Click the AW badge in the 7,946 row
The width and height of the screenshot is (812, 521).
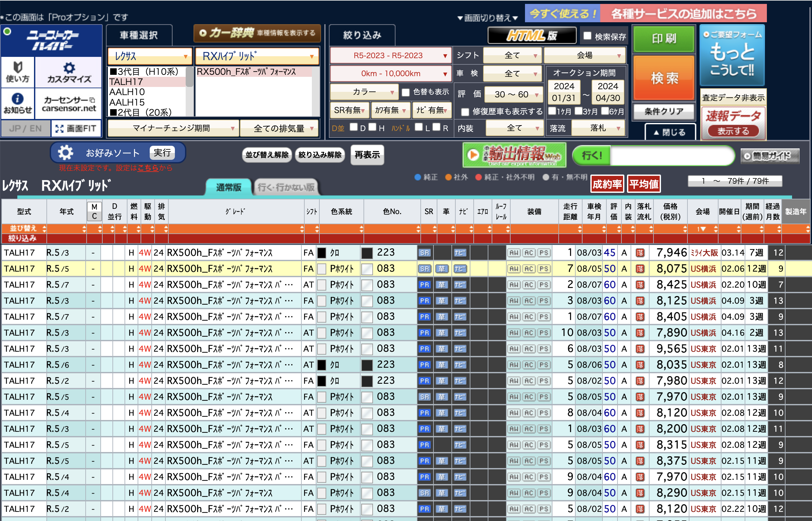click(514, 253)
